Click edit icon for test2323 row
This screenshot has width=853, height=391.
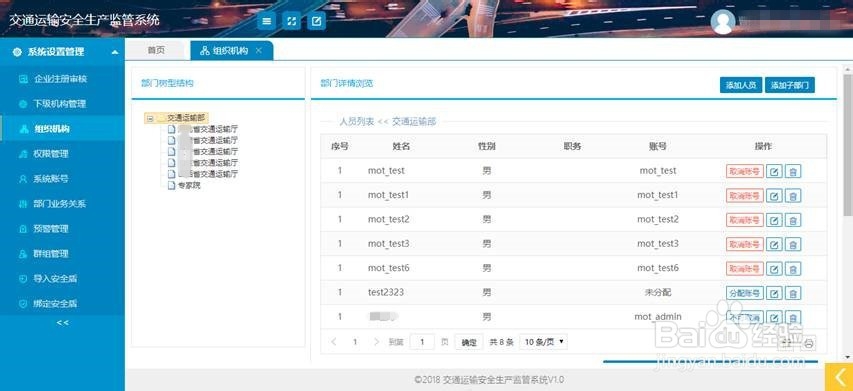coord(774,293)
